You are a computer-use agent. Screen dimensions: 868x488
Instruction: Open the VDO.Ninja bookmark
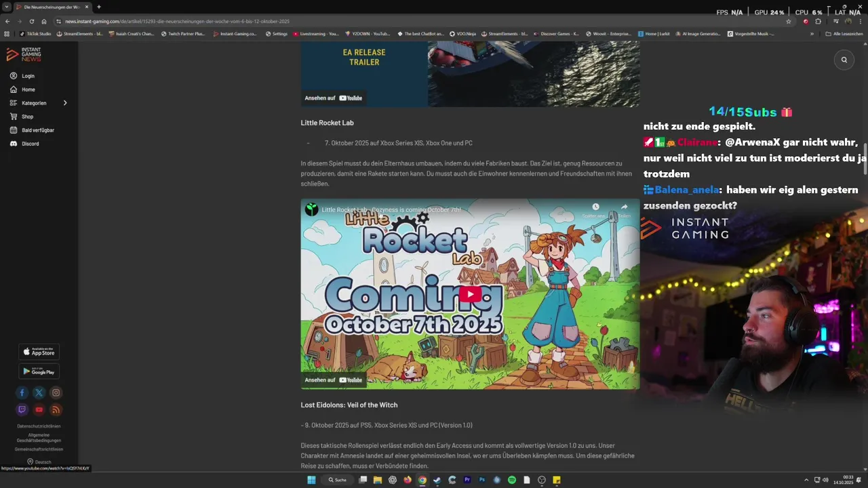[462, 33]
